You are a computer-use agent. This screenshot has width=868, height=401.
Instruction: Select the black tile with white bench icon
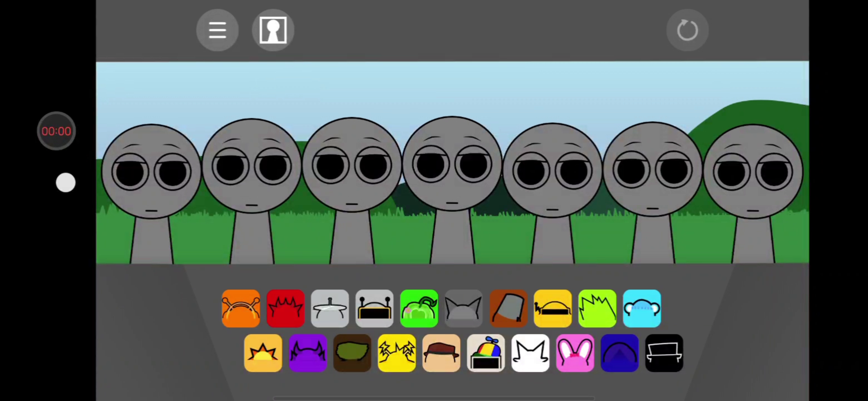pos(664,353)
